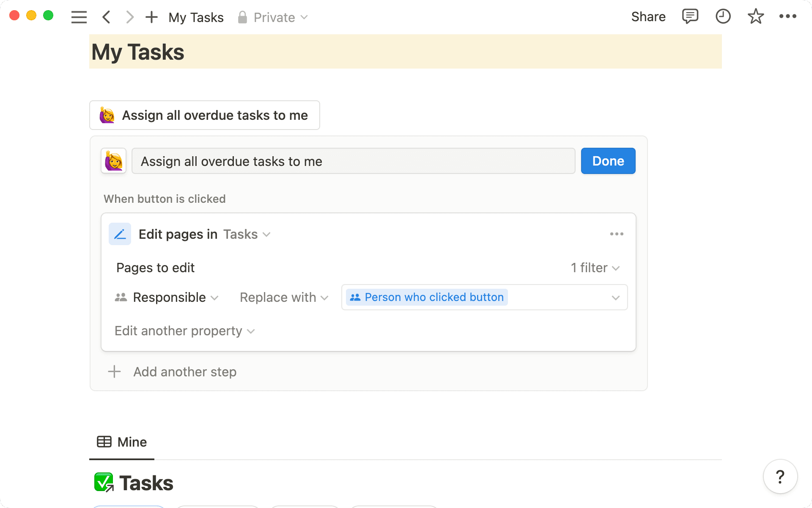Open the comments panel icon

(689, 16)
